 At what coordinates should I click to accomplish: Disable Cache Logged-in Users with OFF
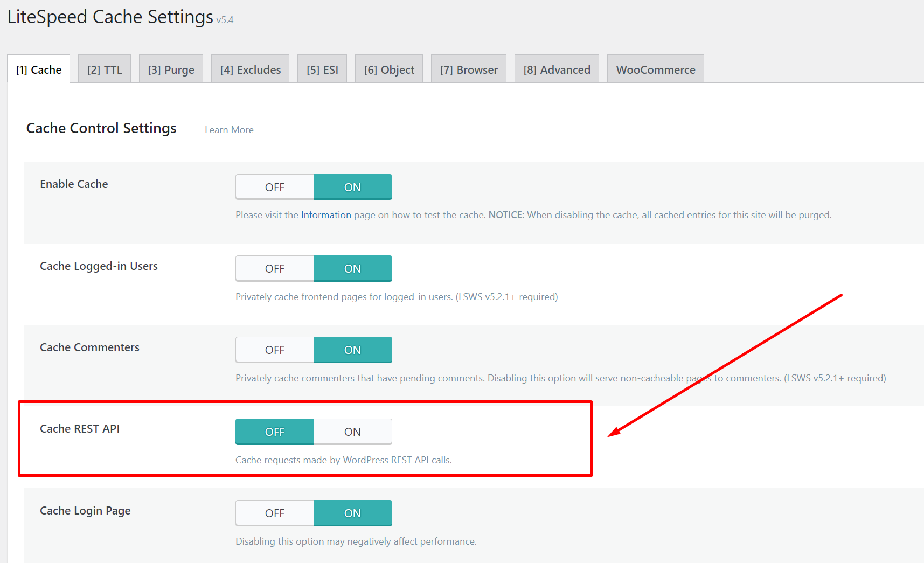coord(275,268)
